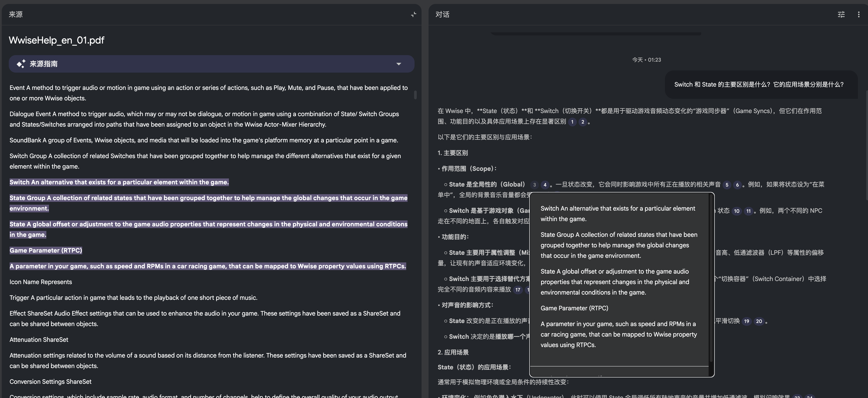Click citation badge 20
Screen dimensions: 868x398
[x=759, y=321]
